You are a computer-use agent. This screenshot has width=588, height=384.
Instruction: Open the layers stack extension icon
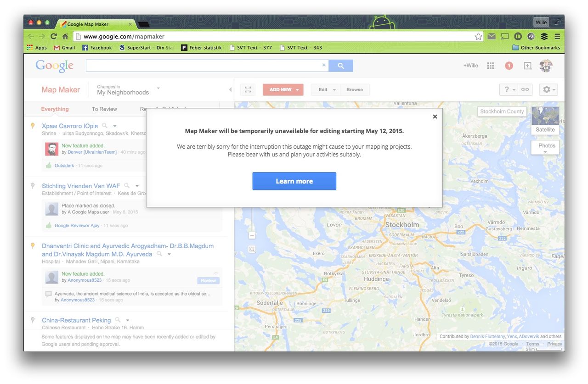pos(544,36)
